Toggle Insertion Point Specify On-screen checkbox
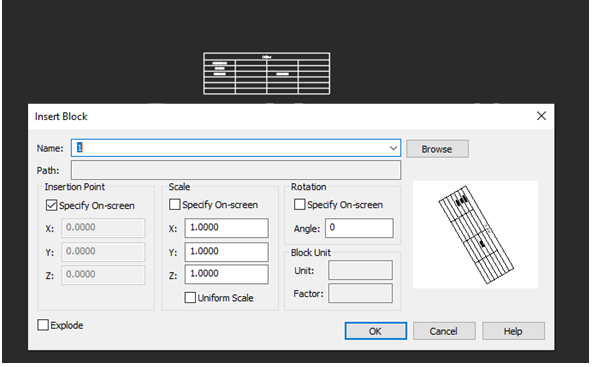Viewport: 605px width, 367px height. (51, 205)
